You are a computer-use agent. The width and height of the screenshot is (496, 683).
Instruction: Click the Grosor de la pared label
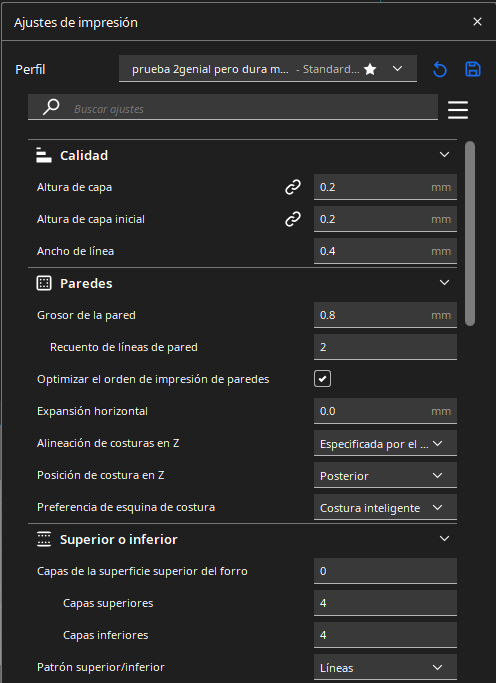(86, 315)
